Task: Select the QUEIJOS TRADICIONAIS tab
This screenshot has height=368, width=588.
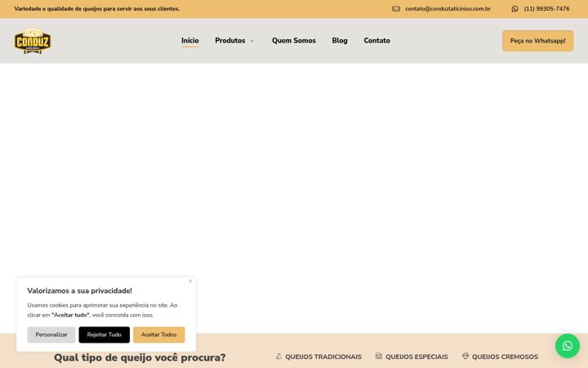Action: pyautogui.click(x=323, y=357)
